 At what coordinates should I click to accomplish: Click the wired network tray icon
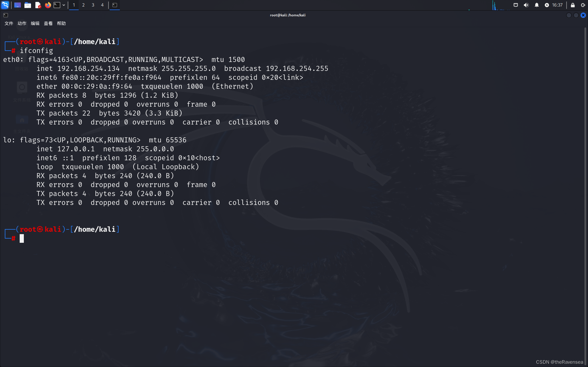[516, 5]
